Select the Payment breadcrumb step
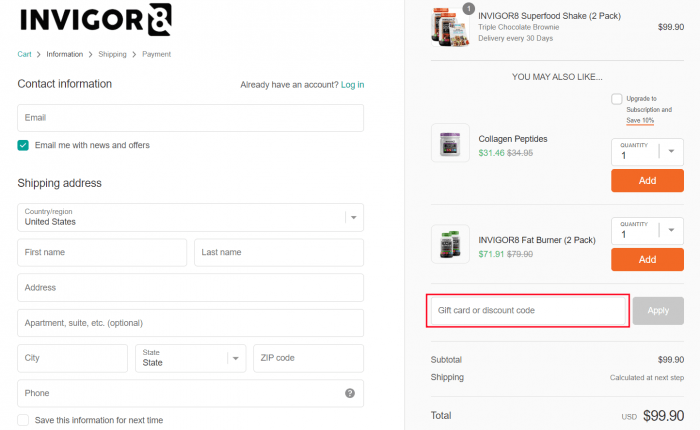 pos(157,54)
